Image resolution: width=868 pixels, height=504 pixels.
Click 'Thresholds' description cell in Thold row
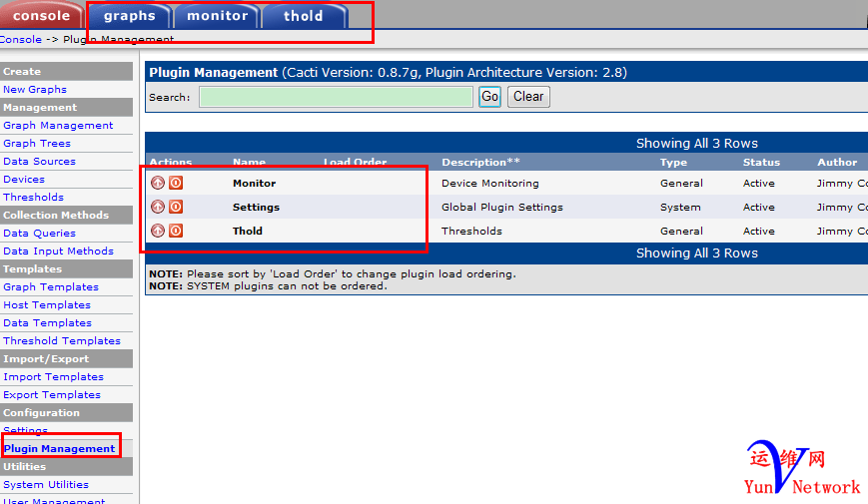[x=471, y=231]
